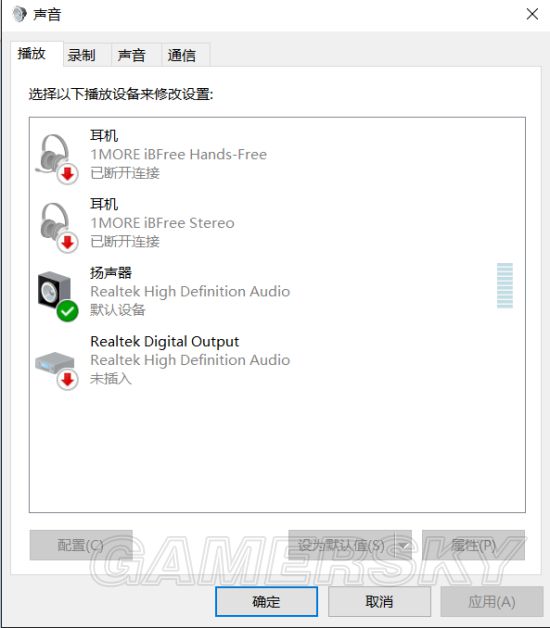Screen dimensions: 550x628
Task: Select the 1MORE iBFree Stereo headphone icon
Action: point(56,226)
